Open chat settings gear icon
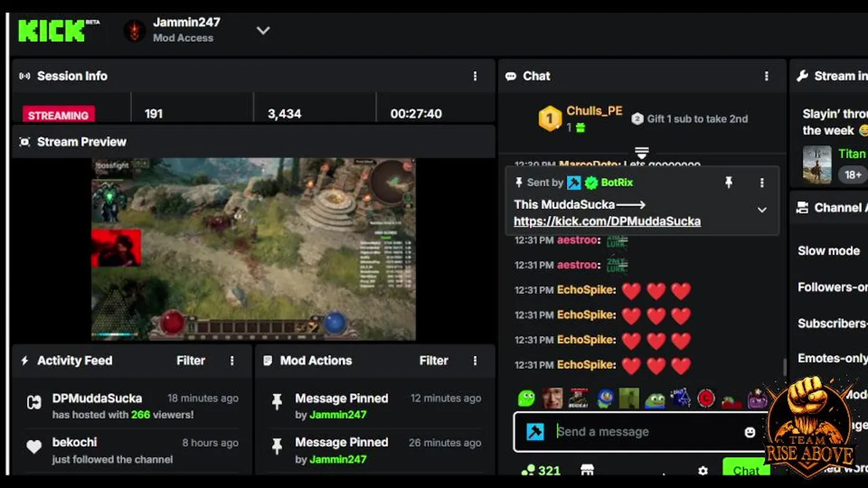The width and height of the screenshot is (868, 488). [x=703, y=470]
